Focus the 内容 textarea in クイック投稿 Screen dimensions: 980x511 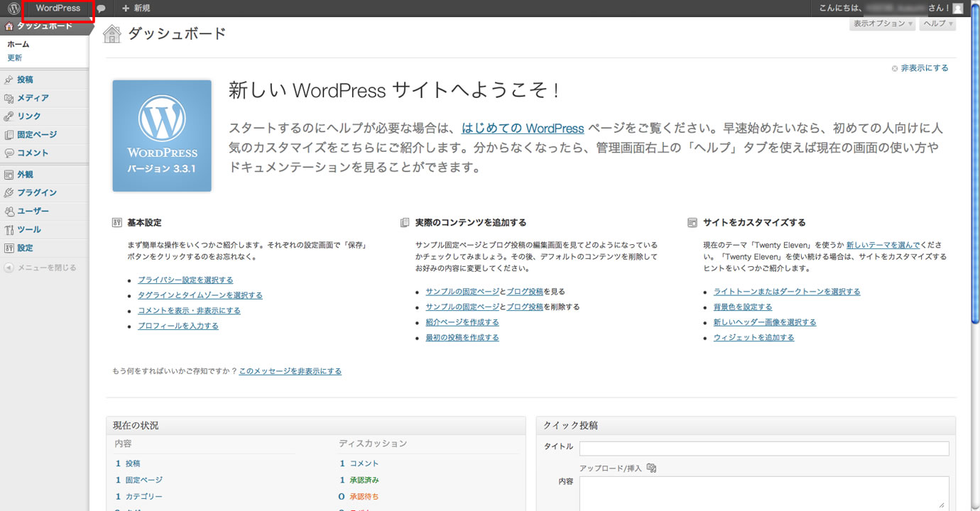click(x=764, y=493)
